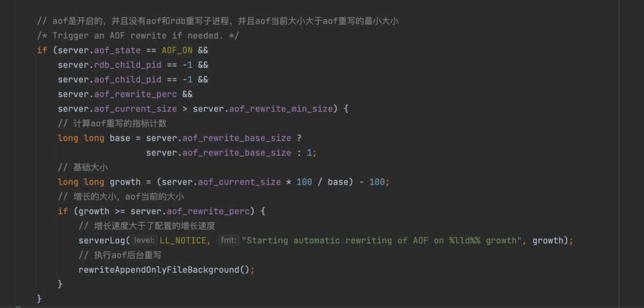Viewport: 644px width, 308px height.
Task: Click the AOF_ON constant
Action: (x=177, y=51)
